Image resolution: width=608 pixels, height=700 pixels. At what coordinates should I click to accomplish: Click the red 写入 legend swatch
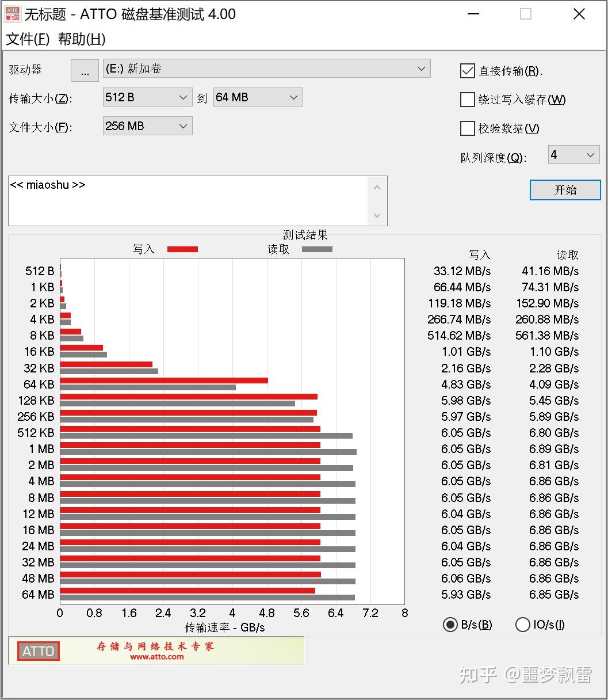[x=182, y=249]
